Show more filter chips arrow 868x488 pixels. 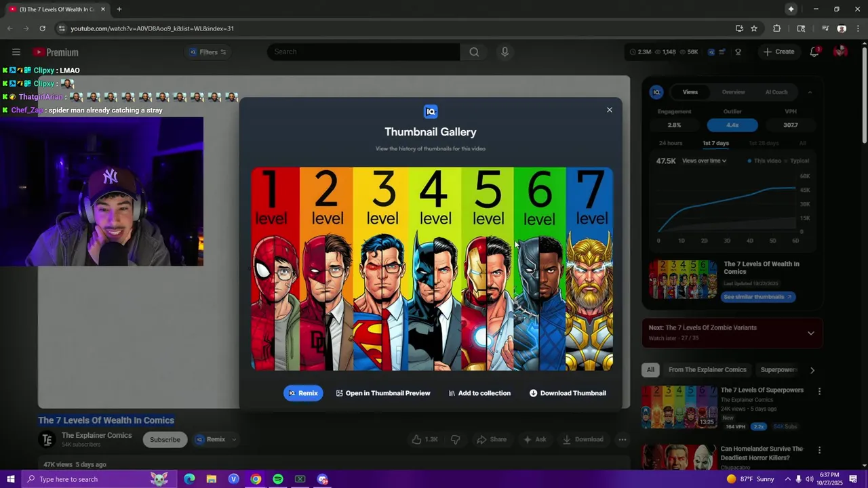tap(812, 370)
